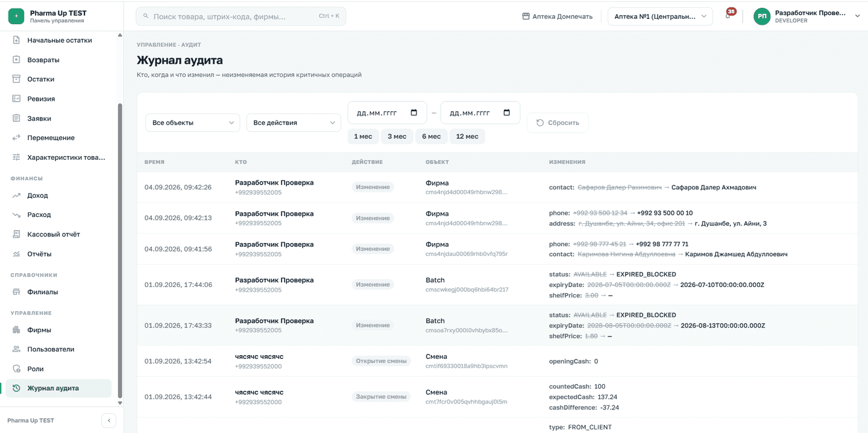Click the Доход trend-up icon
Screen dimensions: 868x433
tap(16, 195)
